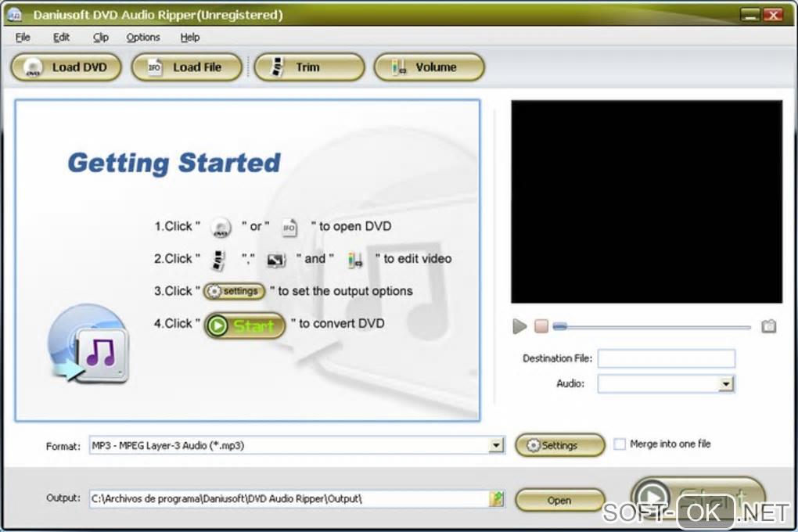Viewport: 798px width, 532px height.
Task: Click the volume levels icon in step 2
Action: tap(355, 261)
